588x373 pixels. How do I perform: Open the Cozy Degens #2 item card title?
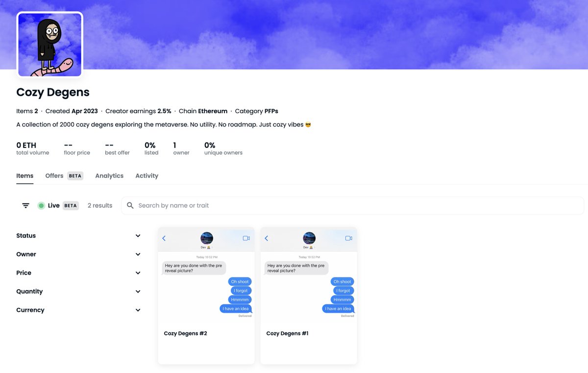[x=185, y=333]
